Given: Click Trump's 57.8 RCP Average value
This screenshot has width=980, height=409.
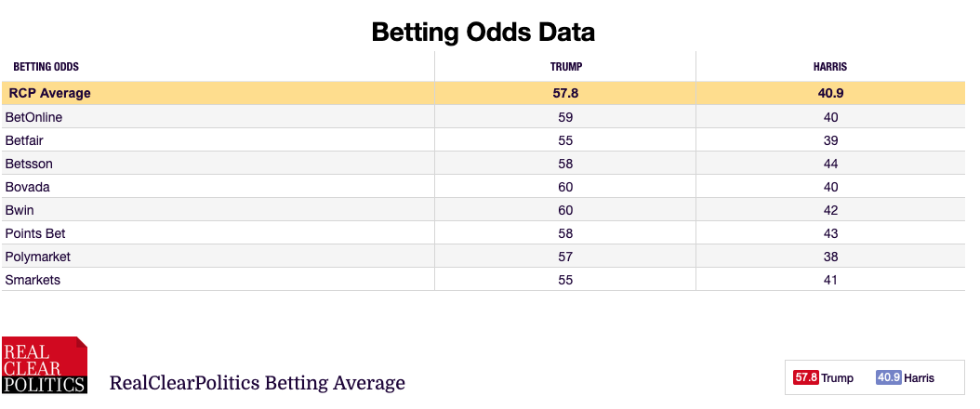Looking at the screenshot, I should tap(565, 94).
